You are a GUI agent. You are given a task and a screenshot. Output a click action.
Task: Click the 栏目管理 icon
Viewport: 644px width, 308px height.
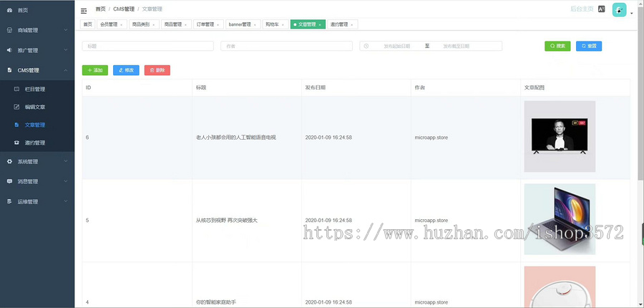click(x=17, y=89)
